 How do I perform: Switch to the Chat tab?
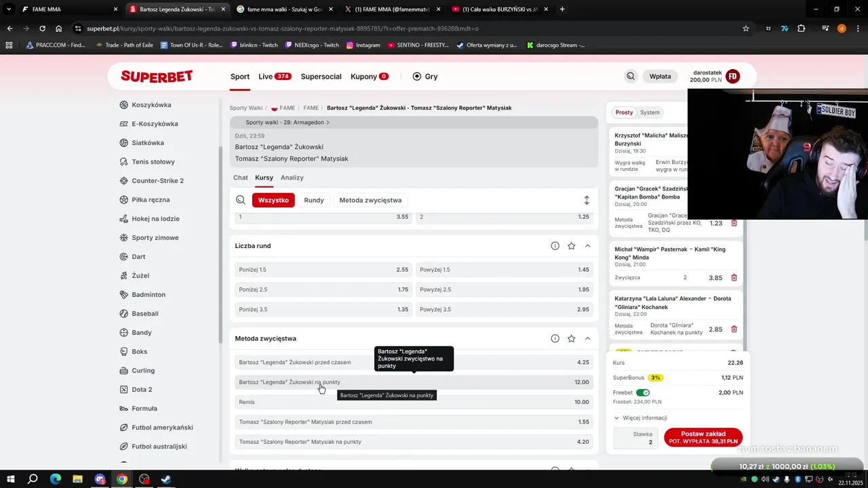(x=241, y=178)
